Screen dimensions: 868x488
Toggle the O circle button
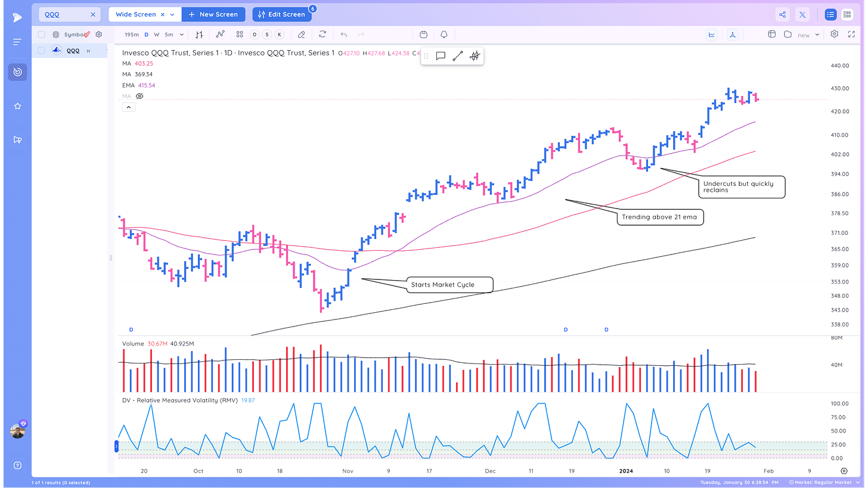[255, 35]
